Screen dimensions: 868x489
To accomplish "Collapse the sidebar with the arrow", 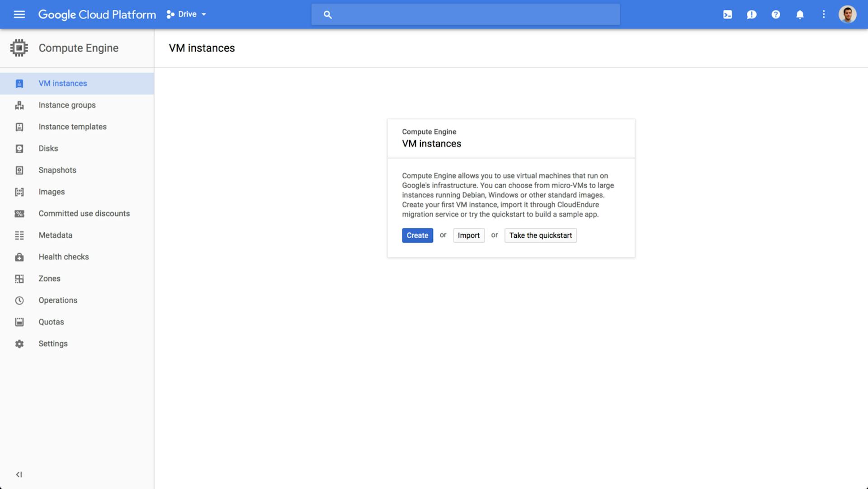I will click(19, 475).
